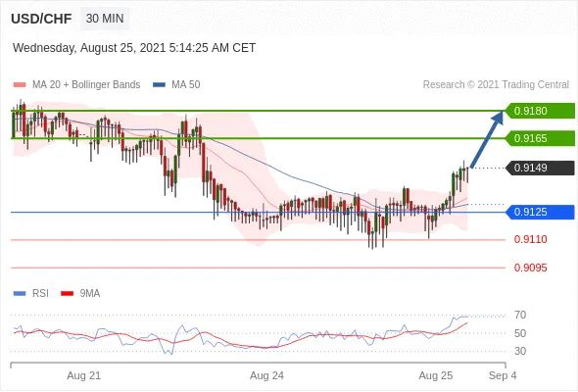This screenshot has width=578, height=392.
Task: Click the Aug 25 date on the time axis
Action: 435,375
